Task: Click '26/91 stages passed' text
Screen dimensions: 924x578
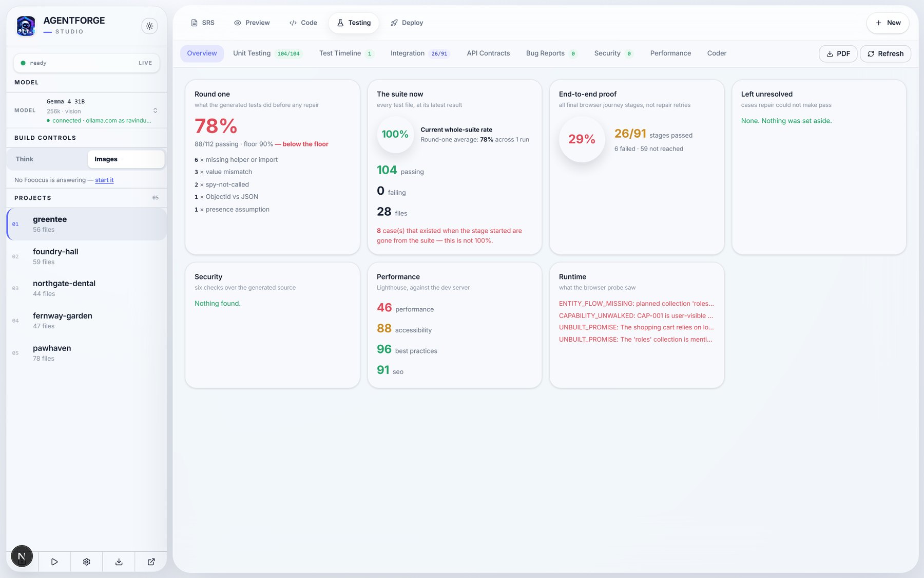Action: (x=653, y=134)
